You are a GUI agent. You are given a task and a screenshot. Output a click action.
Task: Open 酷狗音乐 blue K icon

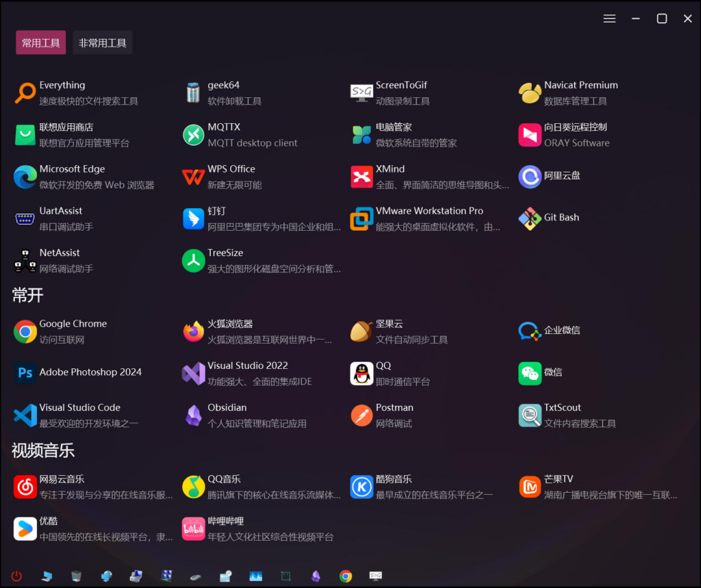point(361,487)
